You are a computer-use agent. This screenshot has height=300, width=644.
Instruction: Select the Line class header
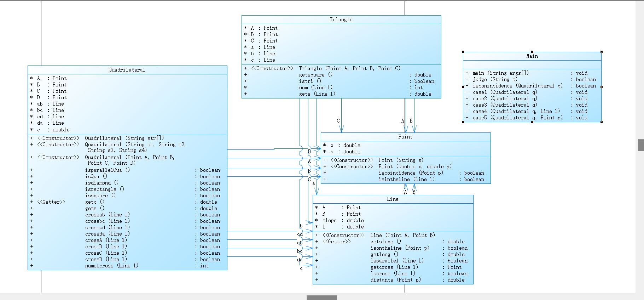(393, 199)
